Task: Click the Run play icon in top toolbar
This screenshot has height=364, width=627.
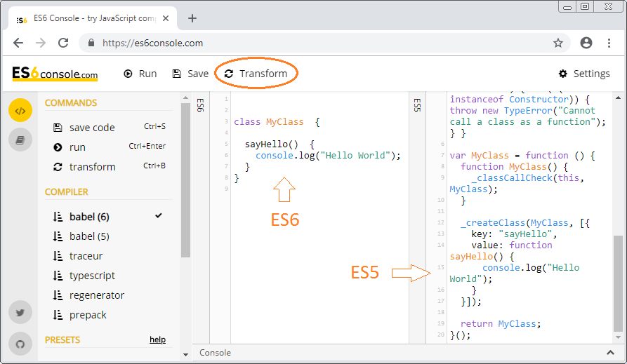Action: click(x=128, y=74)
